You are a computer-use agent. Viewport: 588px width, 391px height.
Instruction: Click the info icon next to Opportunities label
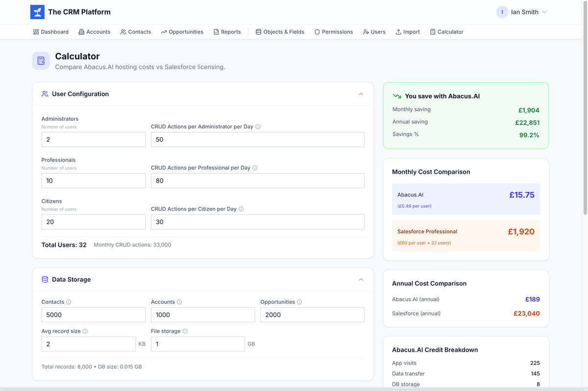[x=299, y=302]
